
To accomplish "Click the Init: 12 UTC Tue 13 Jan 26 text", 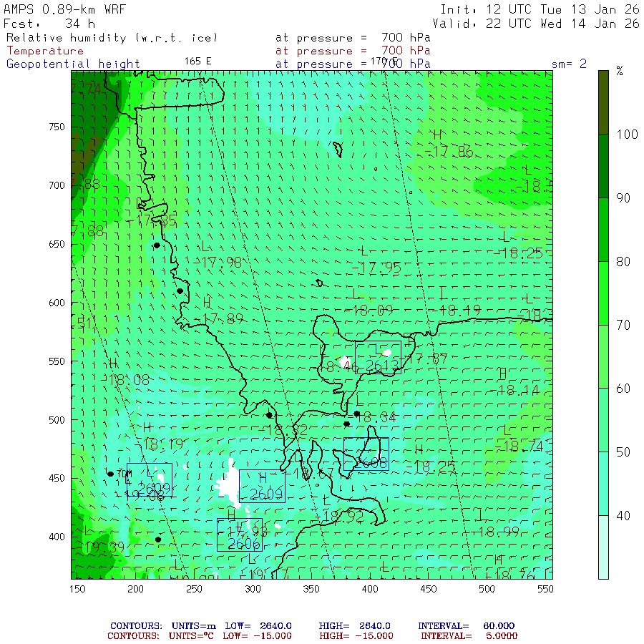I will tap(539, 9).
